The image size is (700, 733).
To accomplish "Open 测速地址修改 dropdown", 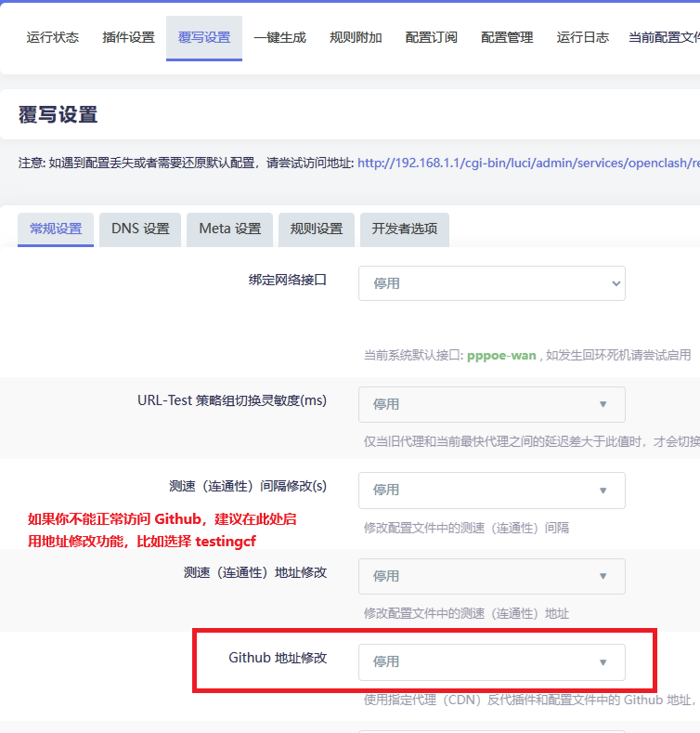I will [491, 576].
